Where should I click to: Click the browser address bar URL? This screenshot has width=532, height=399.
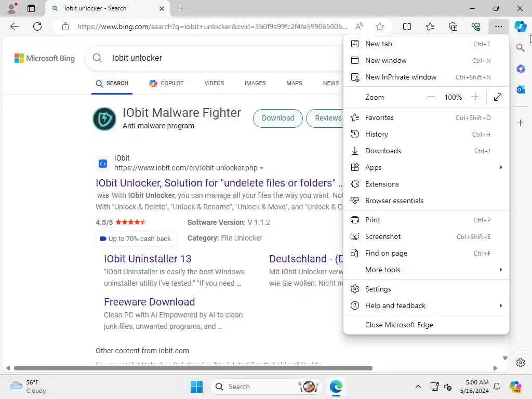coord(212,26)
